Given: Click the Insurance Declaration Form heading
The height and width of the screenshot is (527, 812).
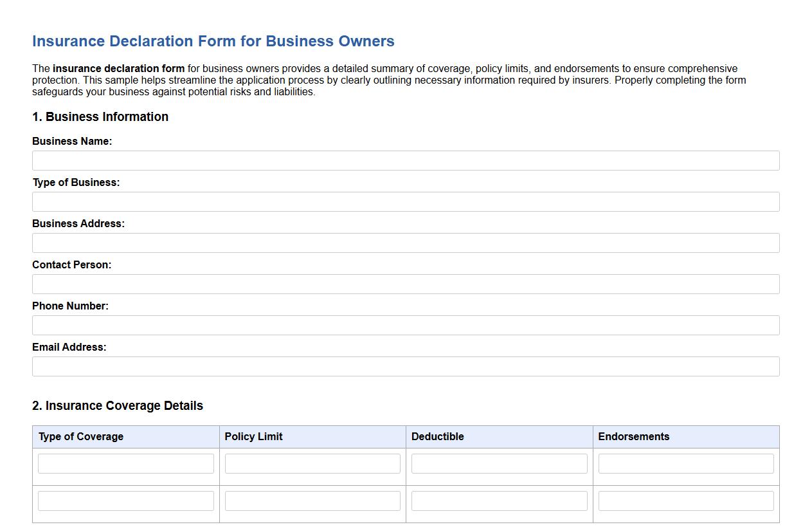Looking at the screenshot, I should point(213,41).
